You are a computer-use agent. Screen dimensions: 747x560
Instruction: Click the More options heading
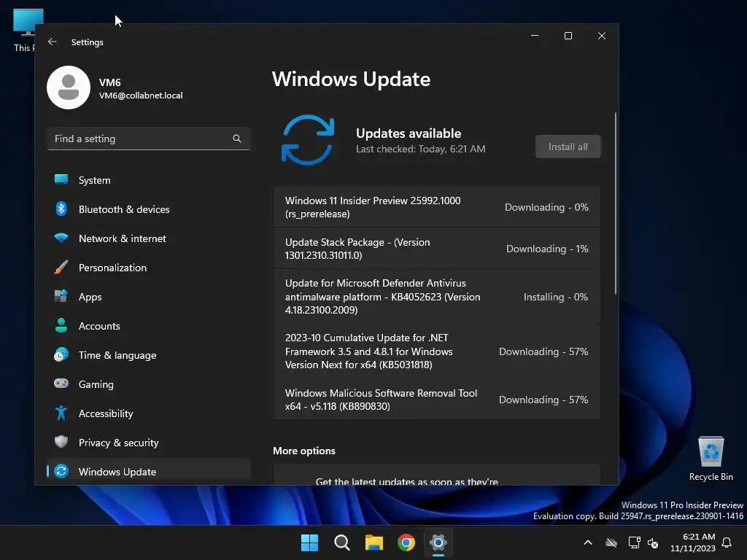point(304,451)
